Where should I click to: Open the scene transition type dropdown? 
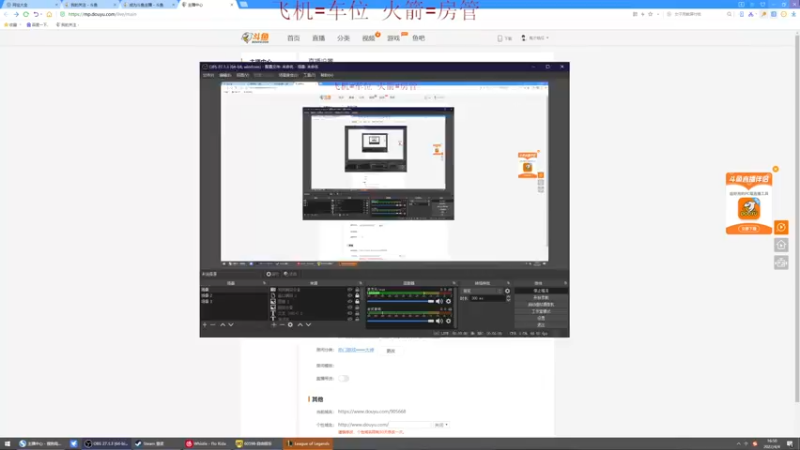[482, 291]
